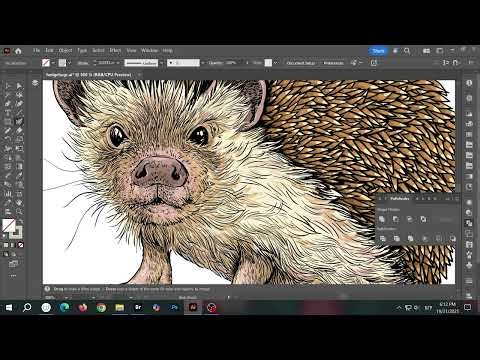480x360 pixels.
Task: Click Illustrator icon in the taskbar
Action: 193,307
